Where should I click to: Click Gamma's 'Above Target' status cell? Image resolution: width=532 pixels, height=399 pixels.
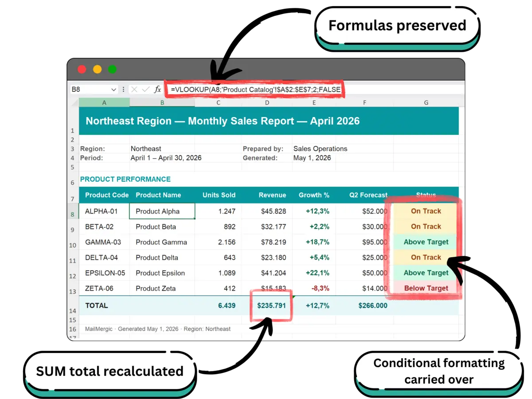point(426,242)
